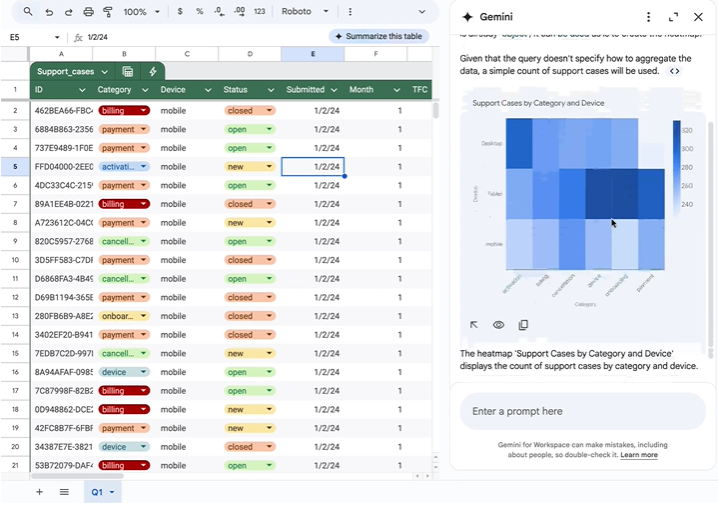Open the Learn more link
The width and height of the screenshot is (718, 513).
pyautogui.click(x=638, y=455)
